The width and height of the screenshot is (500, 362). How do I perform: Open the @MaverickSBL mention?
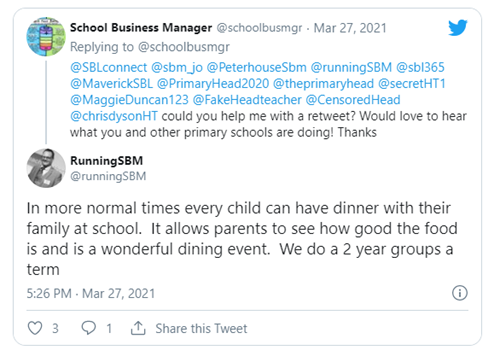point(111,84)
